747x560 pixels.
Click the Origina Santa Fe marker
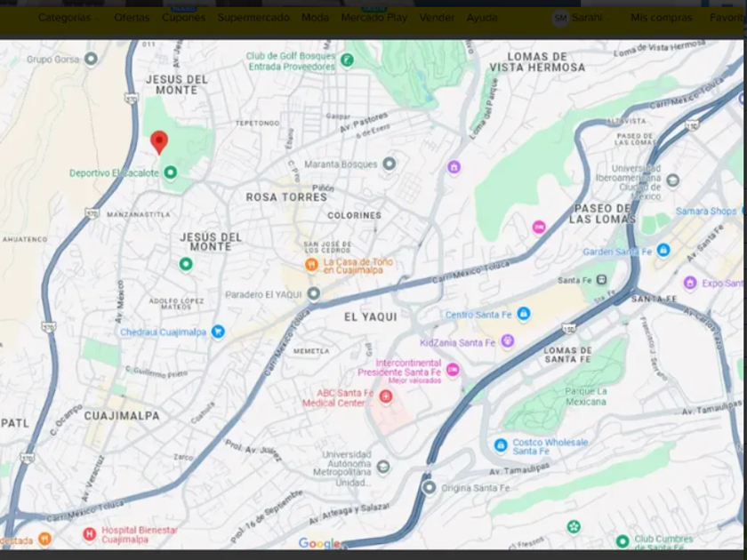coord(430,488)
